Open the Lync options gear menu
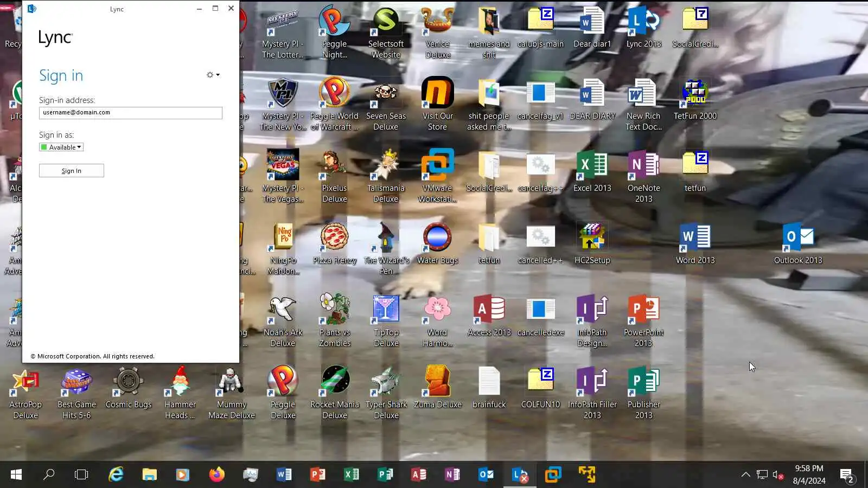This screenshot has width=868, height=488. click(x=213, y=75)
